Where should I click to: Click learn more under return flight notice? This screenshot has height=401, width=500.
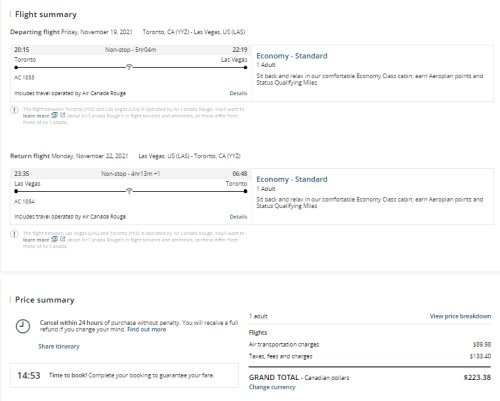(36, 240)
